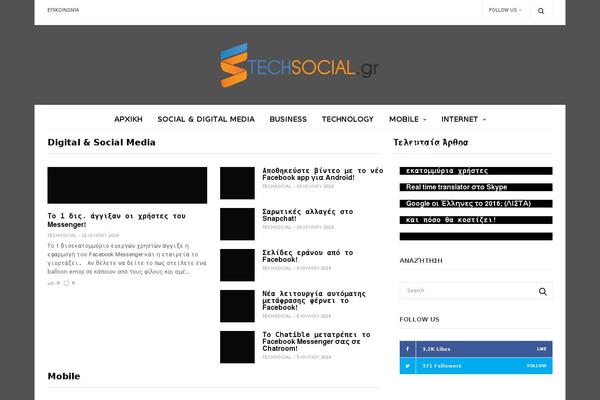Click the Twitter icon on the Followers bar

point(408,366)
